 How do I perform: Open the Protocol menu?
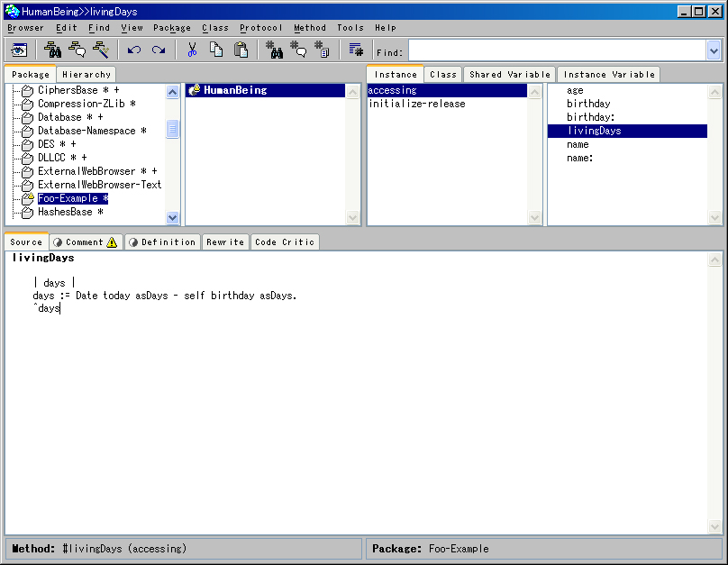260,28
